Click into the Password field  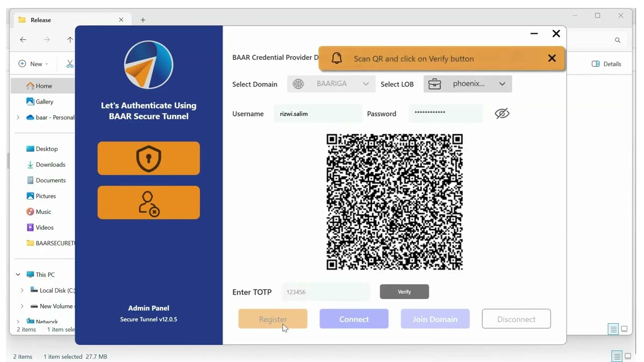pyautogui.click(x=445, y=113)
